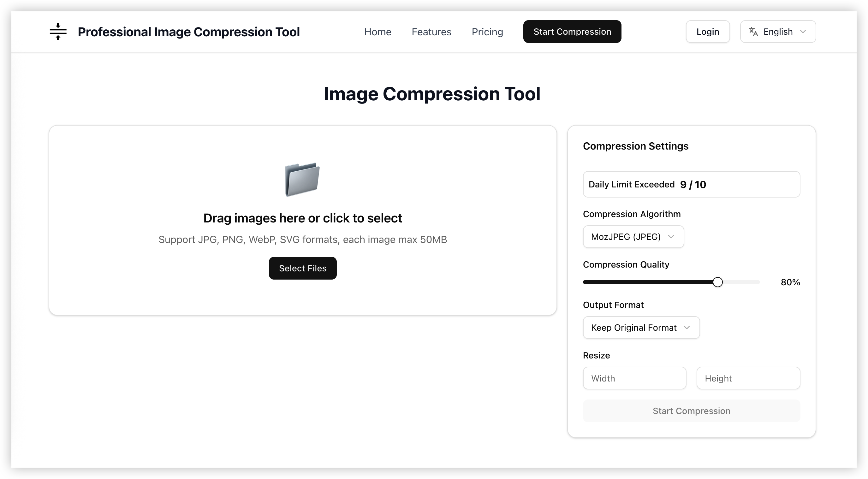Click the translate language icon
Image resolution: width=868 pixels, height=479 pixels.
[753, 32]
